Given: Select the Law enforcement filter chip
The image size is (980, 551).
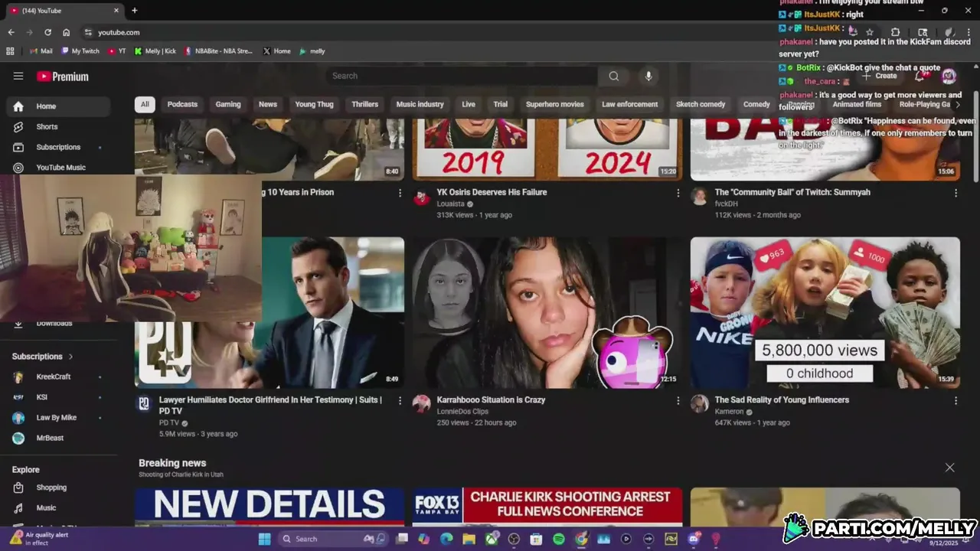Looking at the screenshot, I should click(629, 104).
